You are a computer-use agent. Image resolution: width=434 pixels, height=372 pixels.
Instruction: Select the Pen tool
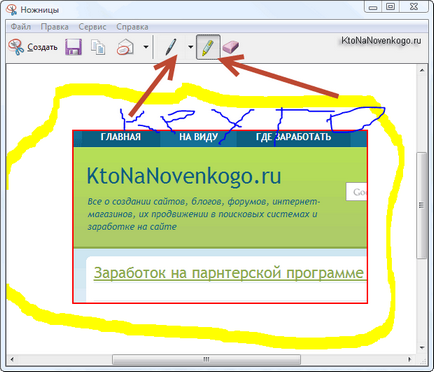(x=171, y=47)
